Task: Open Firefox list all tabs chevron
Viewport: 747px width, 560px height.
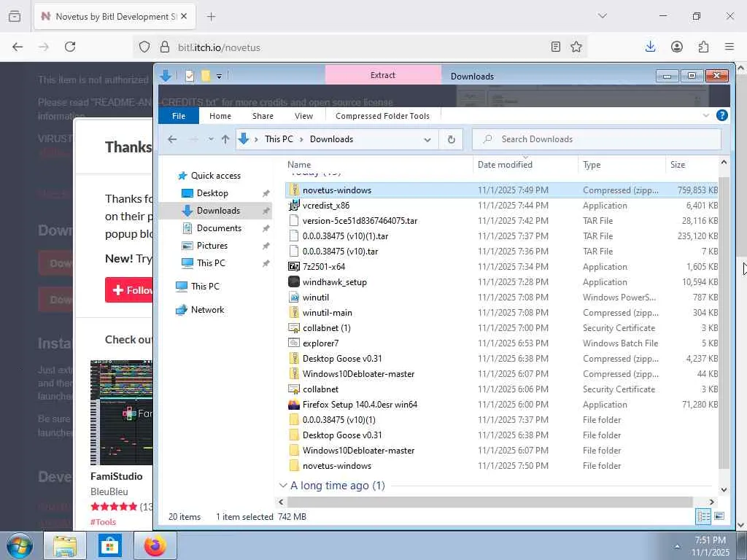Action: tap(602, 16)
